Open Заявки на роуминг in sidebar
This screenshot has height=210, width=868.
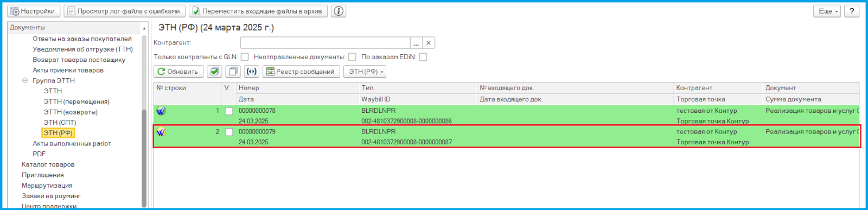(51, 196)
